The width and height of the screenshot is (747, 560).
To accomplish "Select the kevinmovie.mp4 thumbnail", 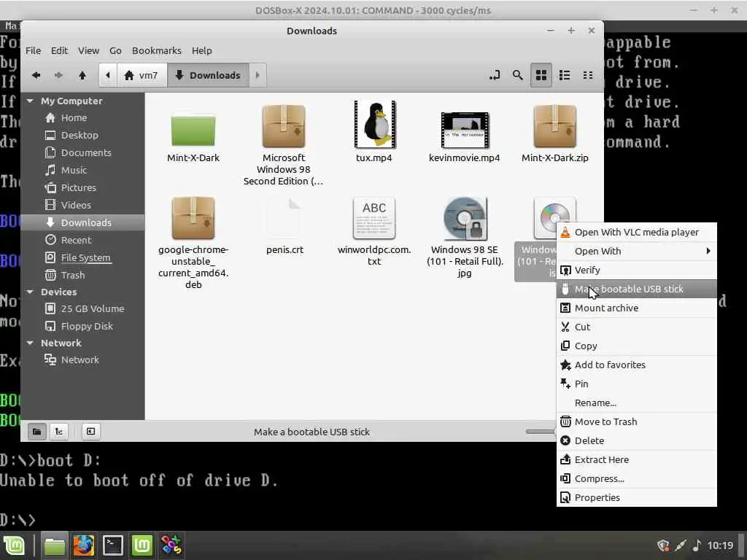I will tap(465, 130).
